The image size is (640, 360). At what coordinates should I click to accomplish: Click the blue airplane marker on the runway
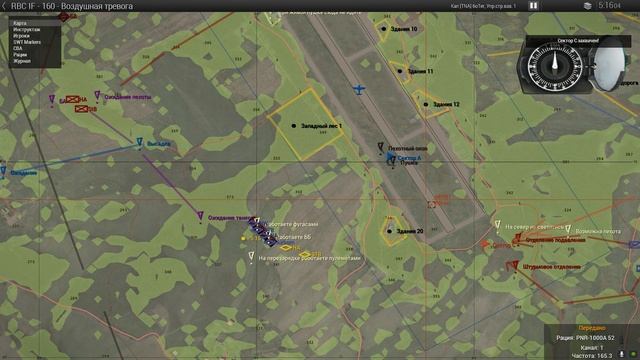point(359,89)
